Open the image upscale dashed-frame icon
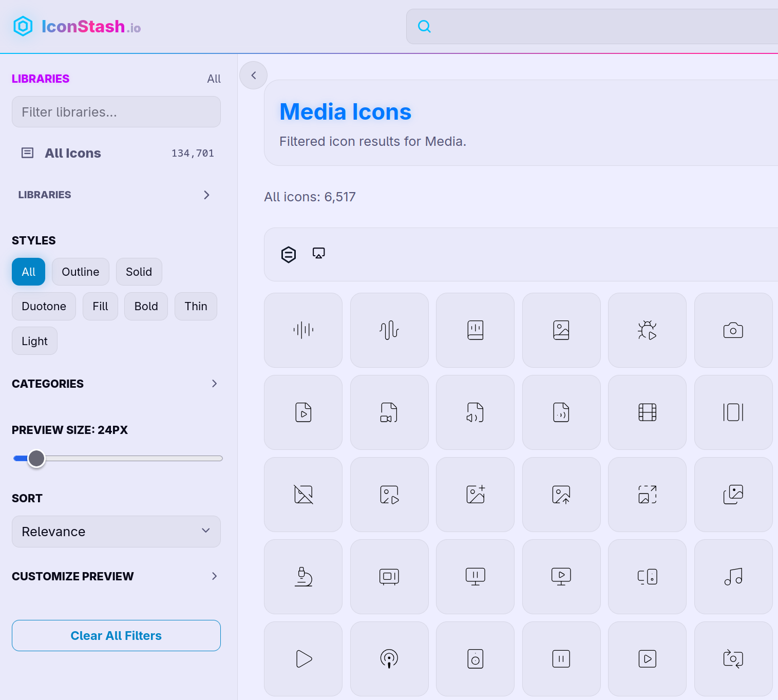Image resolution: width=778 pixels, height=700 pixels. click(648, 495)
